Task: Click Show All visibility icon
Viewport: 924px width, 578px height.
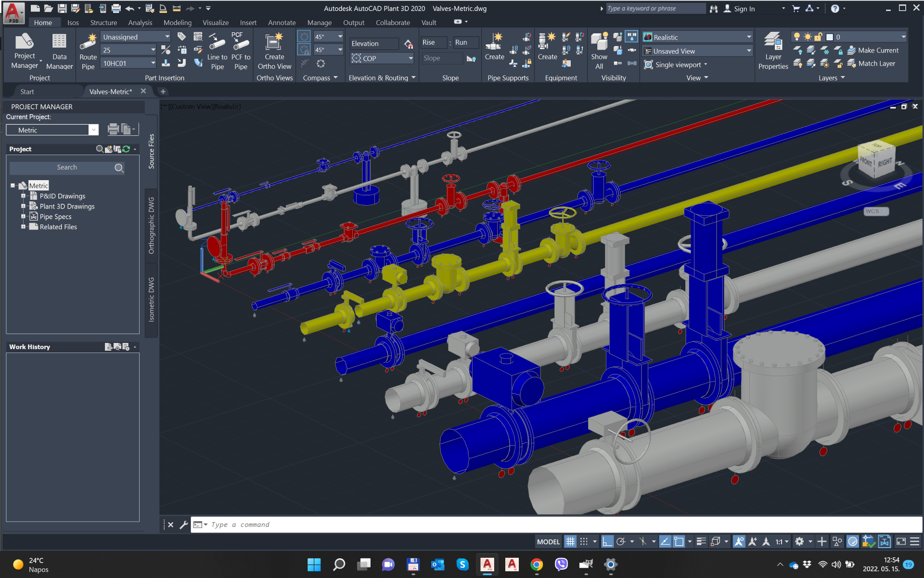Action: pyautogui.click(x=599, y=42)
